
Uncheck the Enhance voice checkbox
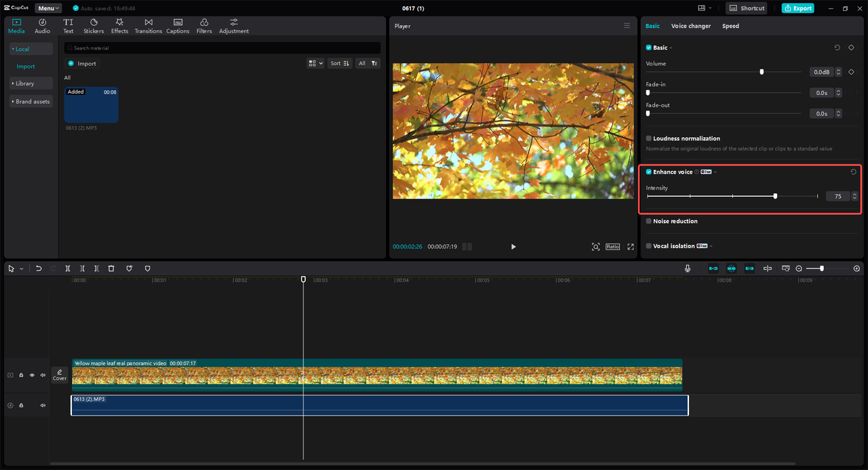click(649, 172)
